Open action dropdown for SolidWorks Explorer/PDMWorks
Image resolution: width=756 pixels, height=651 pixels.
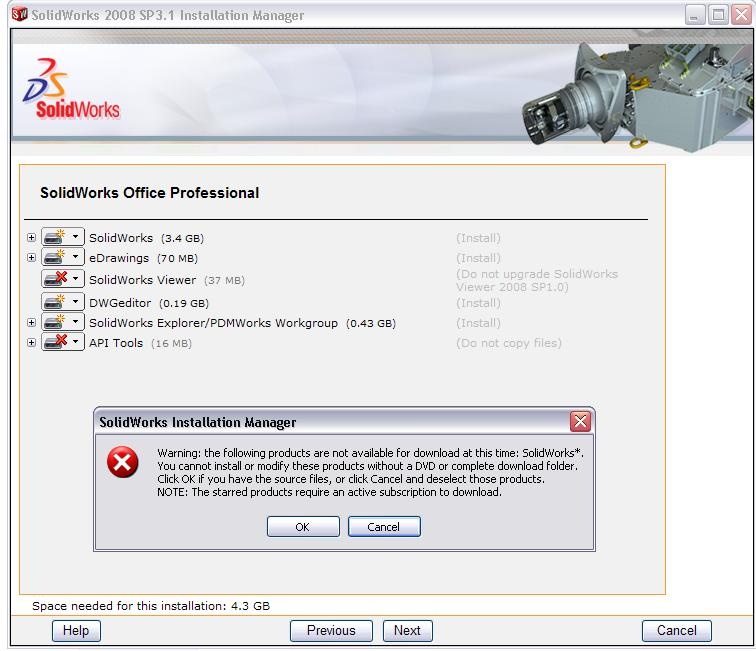(76, 322)
